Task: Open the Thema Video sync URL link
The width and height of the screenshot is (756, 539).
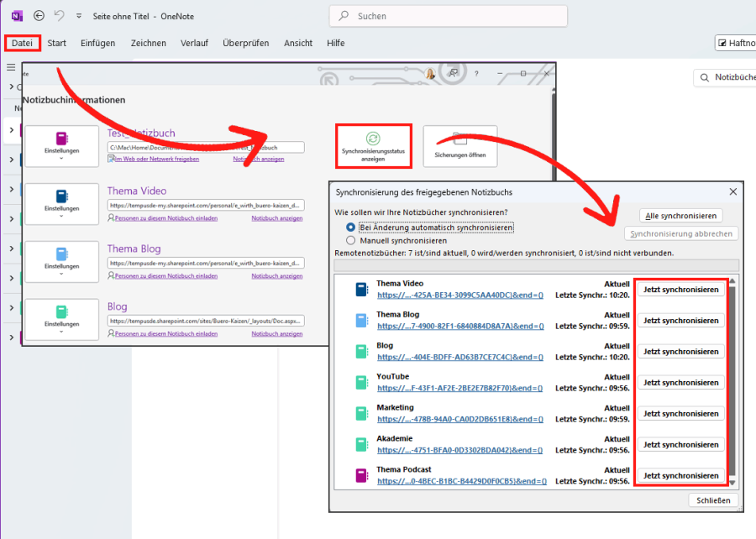Action: coord(460,296)
